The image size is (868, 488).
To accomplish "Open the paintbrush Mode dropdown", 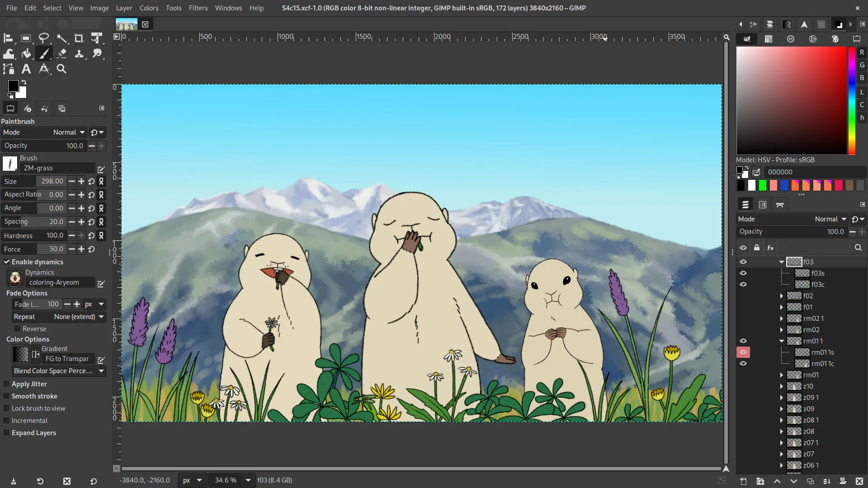I will tap(68, 132).
